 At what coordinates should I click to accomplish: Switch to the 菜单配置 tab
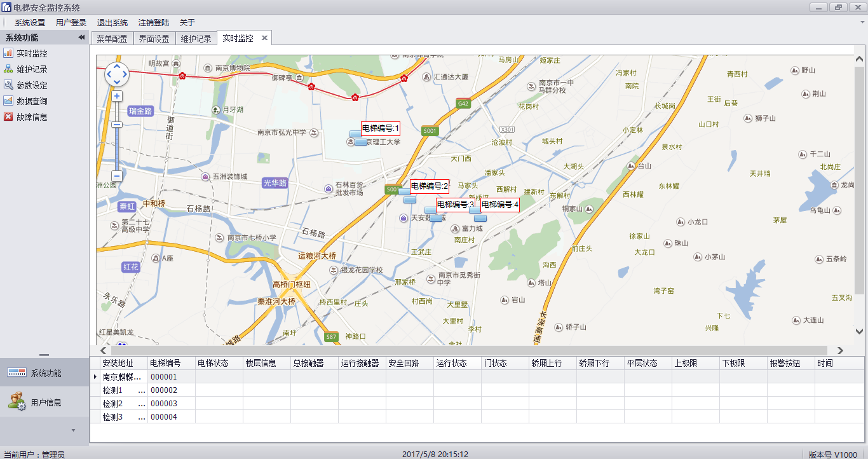(x=112, y=39)
